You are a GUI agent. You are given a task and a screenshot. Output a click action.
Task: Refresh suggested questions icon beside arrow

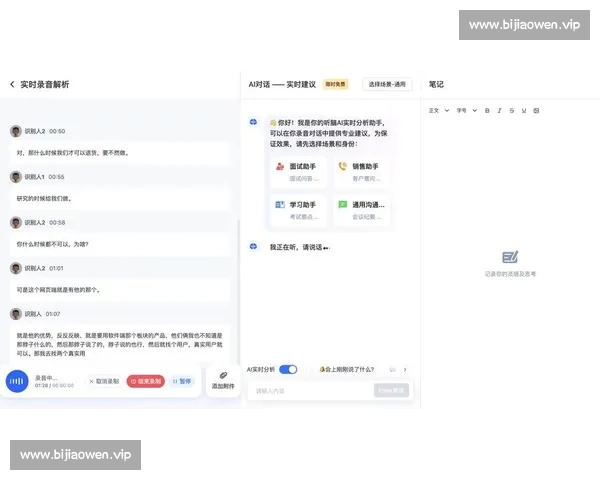coord(392,369)
